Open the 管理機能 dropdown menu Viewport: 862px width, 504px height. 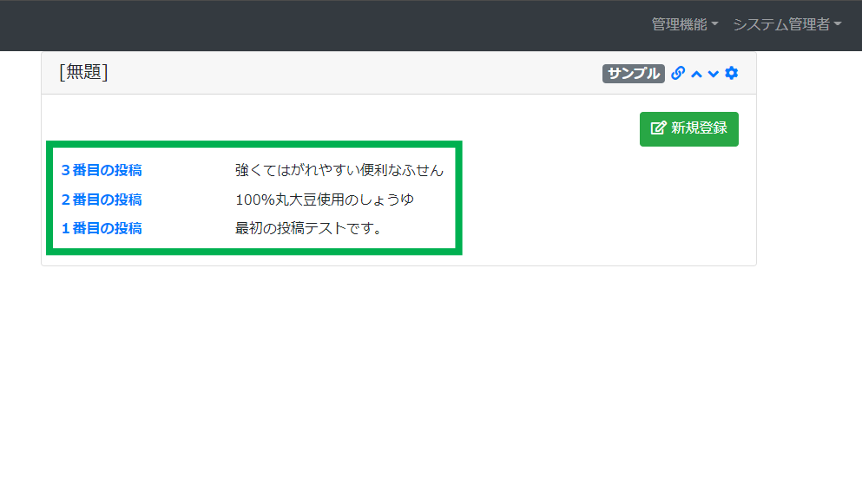[685, 24]
